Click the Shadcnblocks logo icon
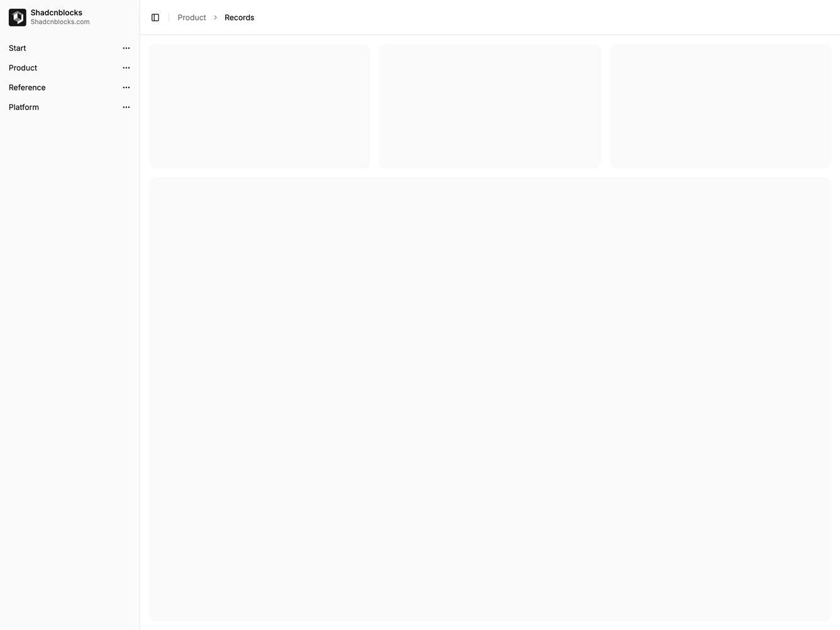Screen dimensions: 840x630 (18, 18)
